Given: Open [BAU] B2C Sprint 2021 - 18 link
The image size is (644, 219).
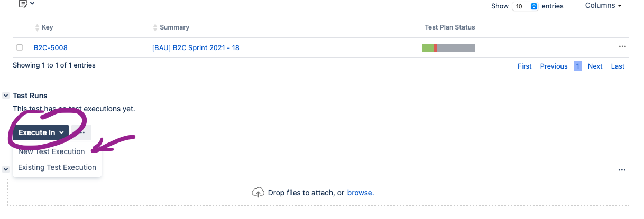Looking at the screenshot, I should [x=196, y=47].
